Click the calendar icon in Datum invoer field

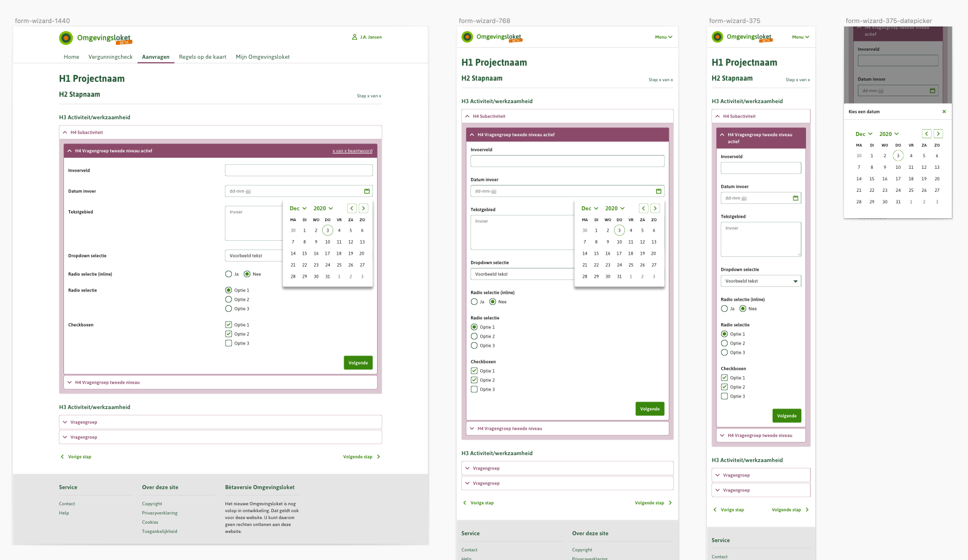coord(367,191)
